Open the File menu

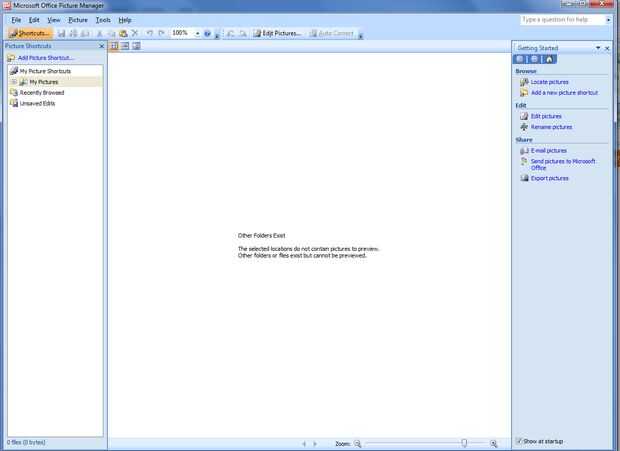click(x=16, y=20)
